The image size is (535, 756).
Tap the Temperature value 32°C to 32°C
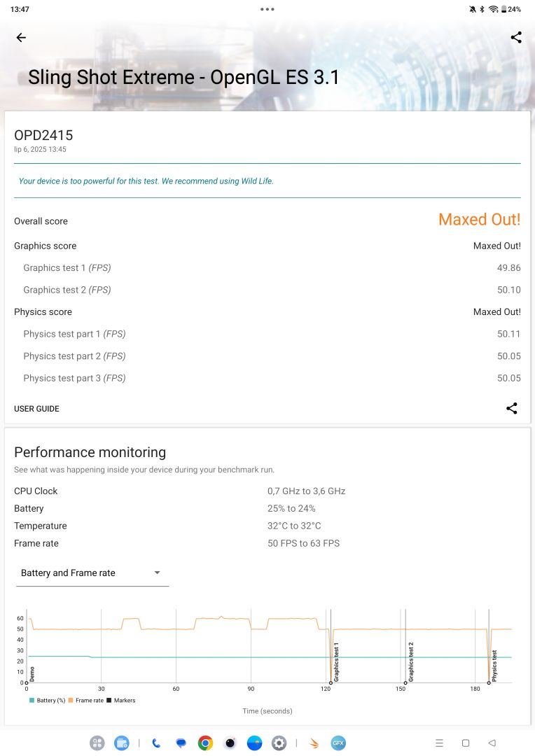(294, 526)
